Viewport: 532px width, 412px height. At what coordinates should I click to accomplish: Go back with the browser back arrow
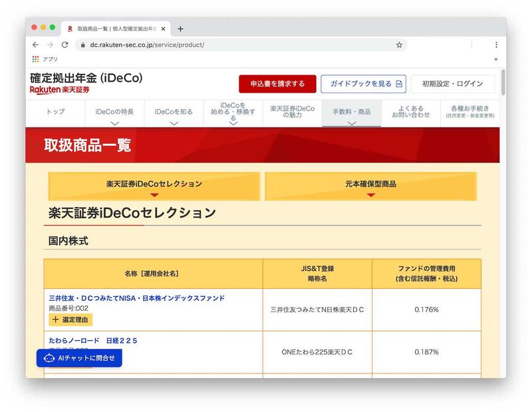coord(35,45)
